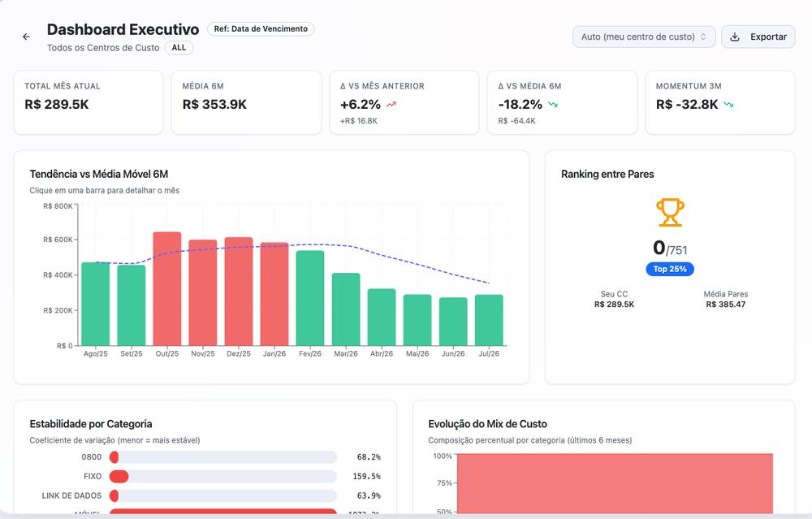Select the Mai/26 green bar
Screen dimensions: 812x519
[417, 320]
